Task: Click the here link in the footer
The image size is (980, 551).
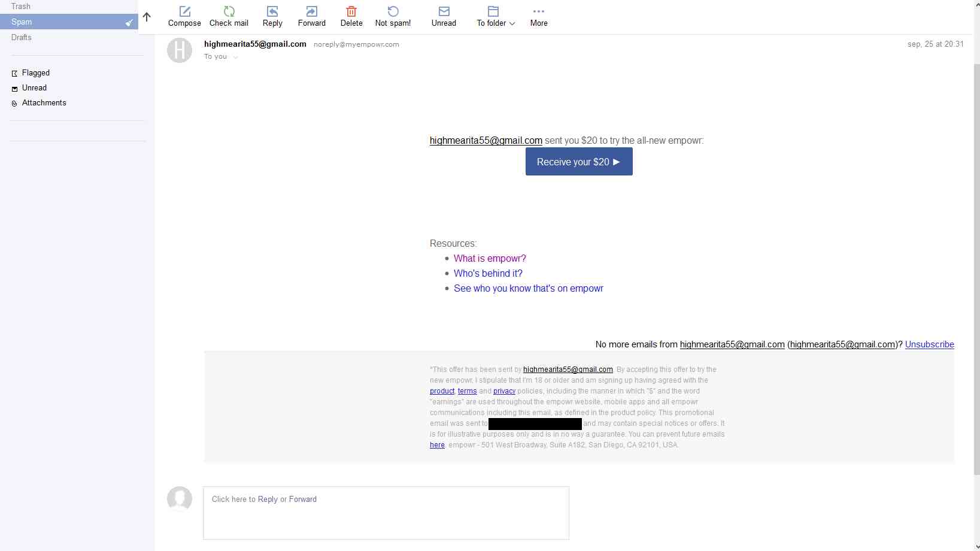Action: tap(437, 445)
